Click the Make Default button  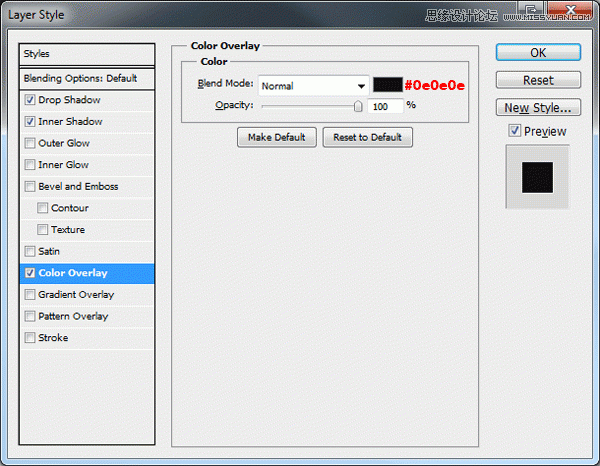coord(277,137)
